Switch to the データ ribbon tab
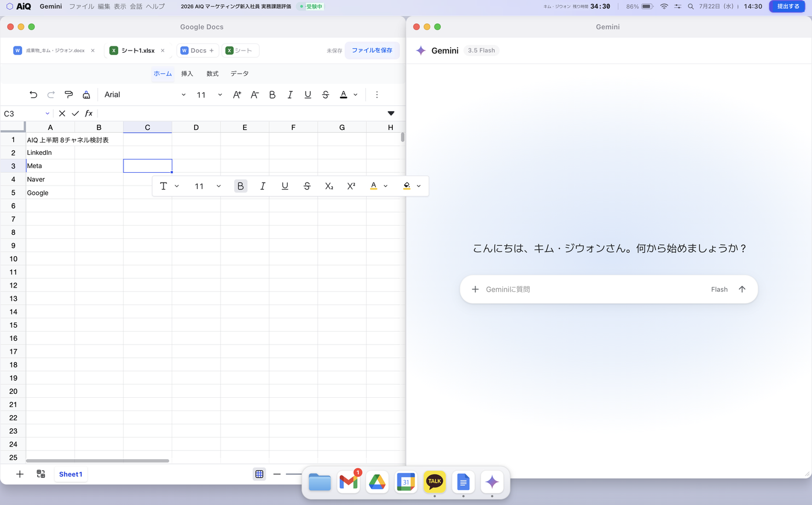 point(240,74)
